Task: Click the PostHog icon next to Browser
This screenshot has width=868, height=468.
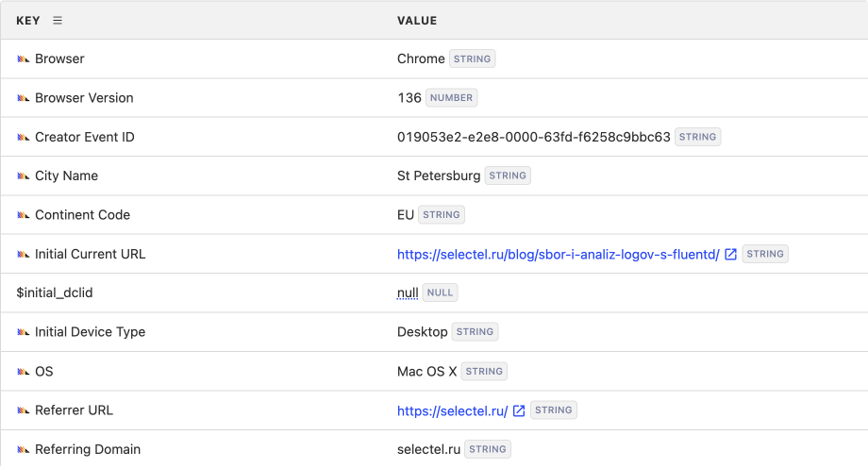Action: coord(24,59)
